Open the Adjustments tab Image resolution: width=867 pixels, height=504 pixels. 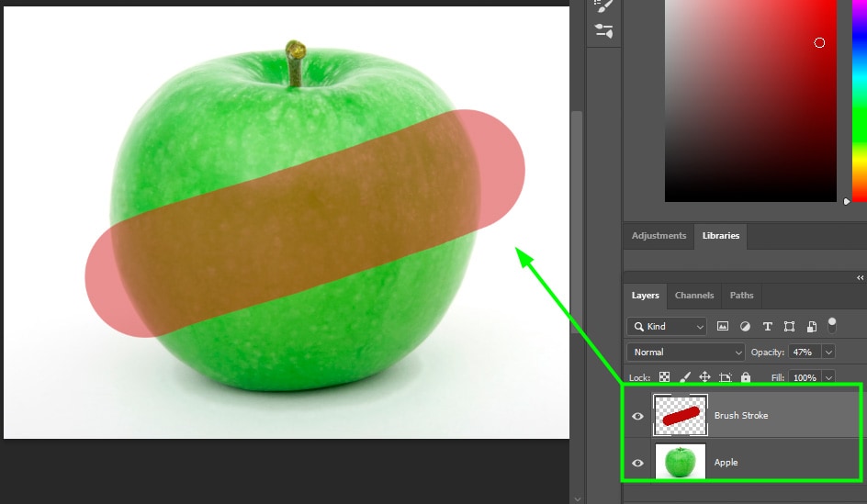click(x=659, y=236)
